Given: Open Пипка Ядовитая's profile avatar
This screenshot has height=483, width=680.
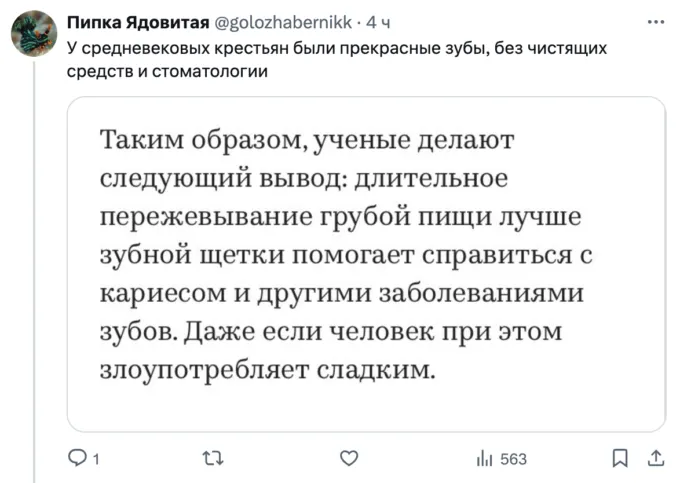Looking at the screenshot, I should pos(34,33).
